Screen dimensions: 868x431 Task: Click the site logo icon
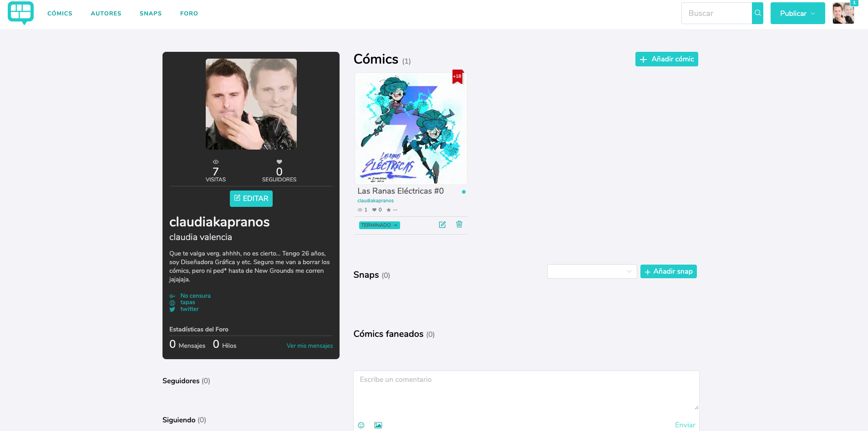(21, 13)
